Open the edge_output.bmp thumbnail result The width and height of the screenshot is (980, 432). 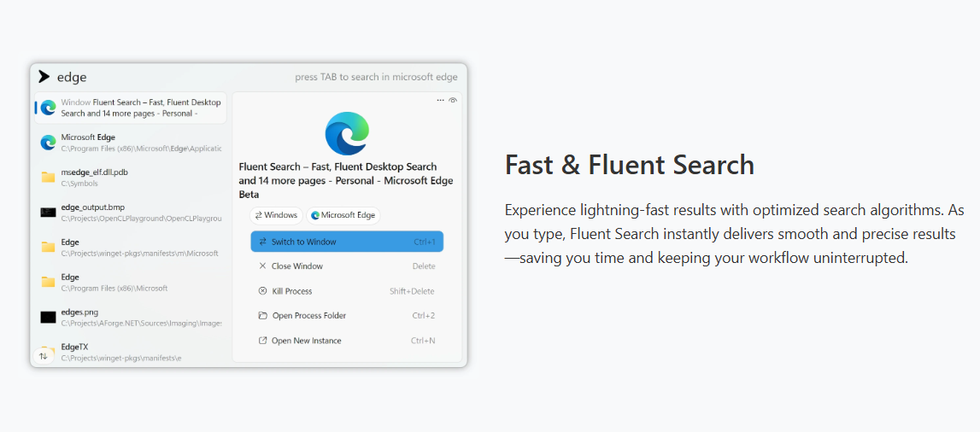pyautogui.click(x=130, y=213)
